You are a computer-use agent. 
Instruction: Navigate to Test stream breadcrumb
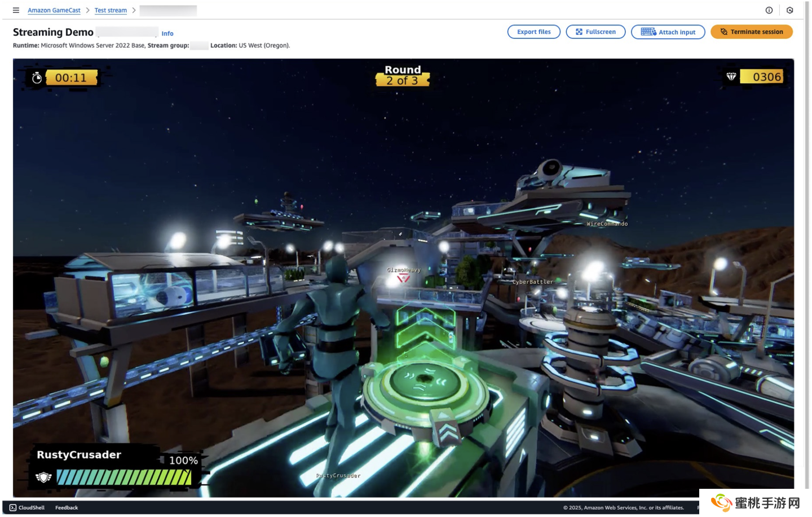pyautogui.click(x=111, y=10)
